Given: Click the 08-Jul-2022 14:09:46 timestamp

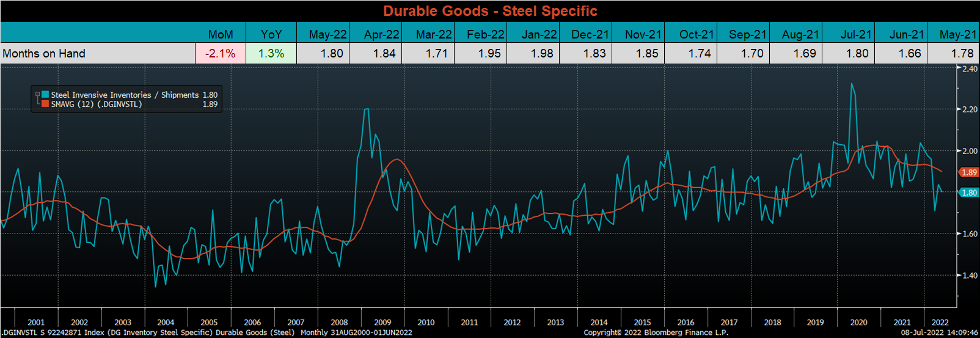Looking at the screenshot, I should point(940,332).
